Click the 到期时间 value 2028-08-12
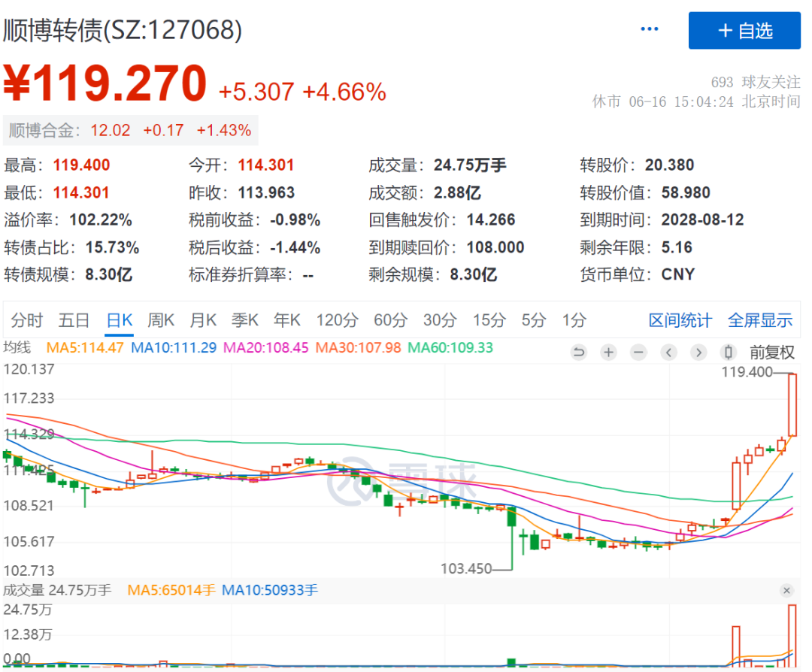The height and width of the screenshot is (672, 812). (702, 220)
